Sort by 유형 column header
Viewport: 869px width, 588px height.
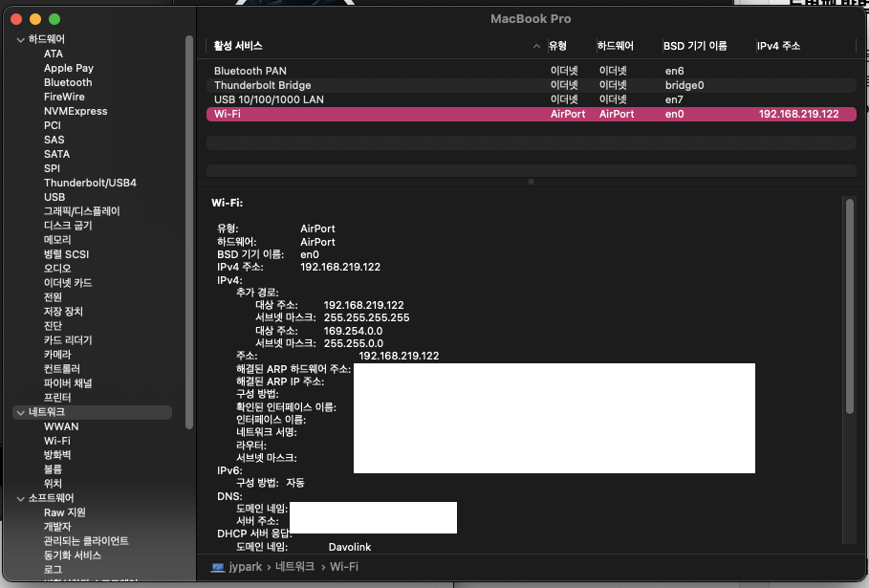(x=557, y=46)
